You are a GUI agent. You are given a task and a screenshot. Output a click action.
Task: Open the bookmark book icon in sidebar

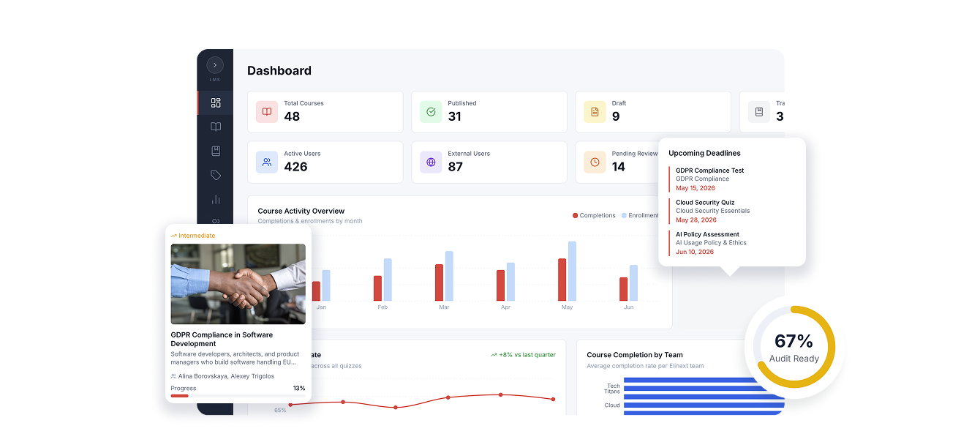pyautogui.click(x=216, y=151)
